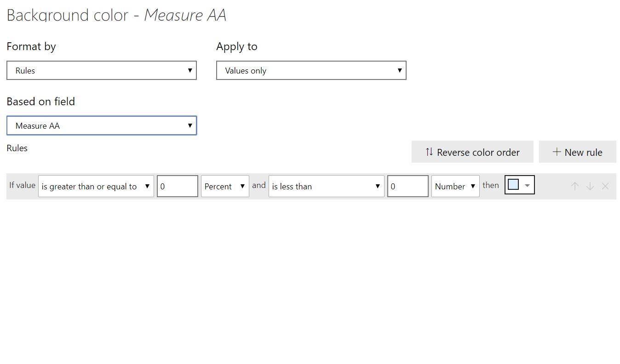Change the Percent unit dropdown
Viewport: 620px width, 364px height.
(x=225, y=186)
